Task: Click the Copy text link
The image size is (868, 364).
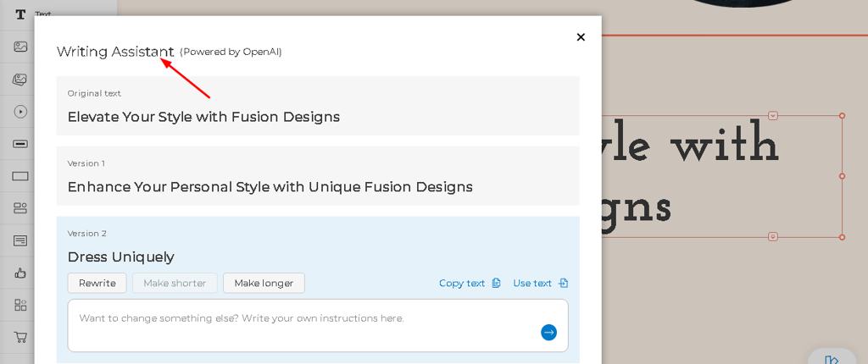Action: (x=470, y=284)
